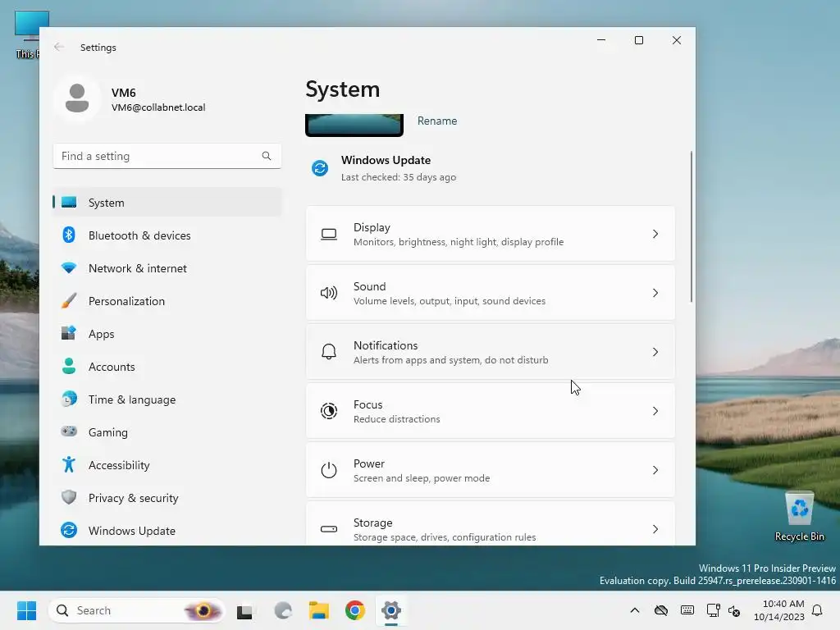Click the Apps icon in the sidebar
This screenshot has height=630, width=840.
click(x=69, y=333)
